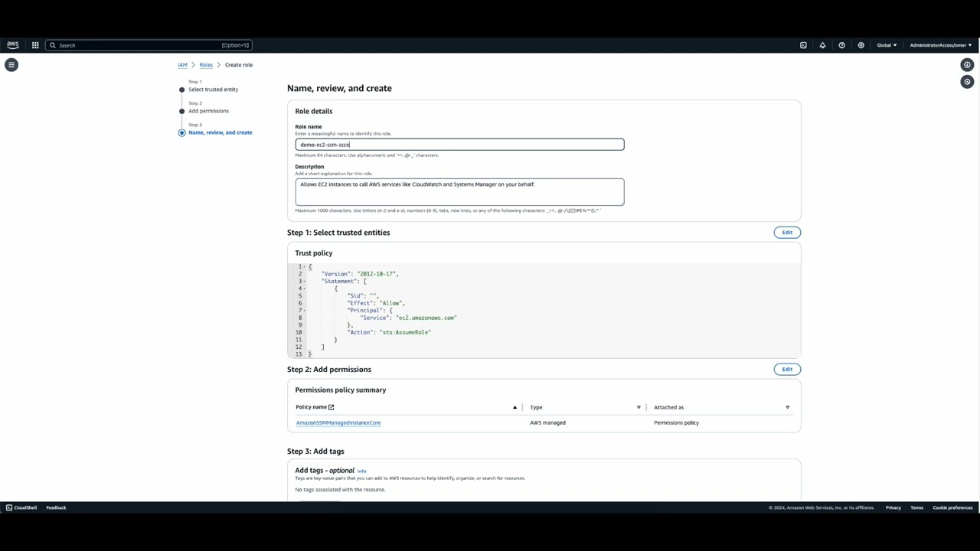Screen dimensions: 980x551
Task: Expand the Global region dropdown
Action: [887, 45]
